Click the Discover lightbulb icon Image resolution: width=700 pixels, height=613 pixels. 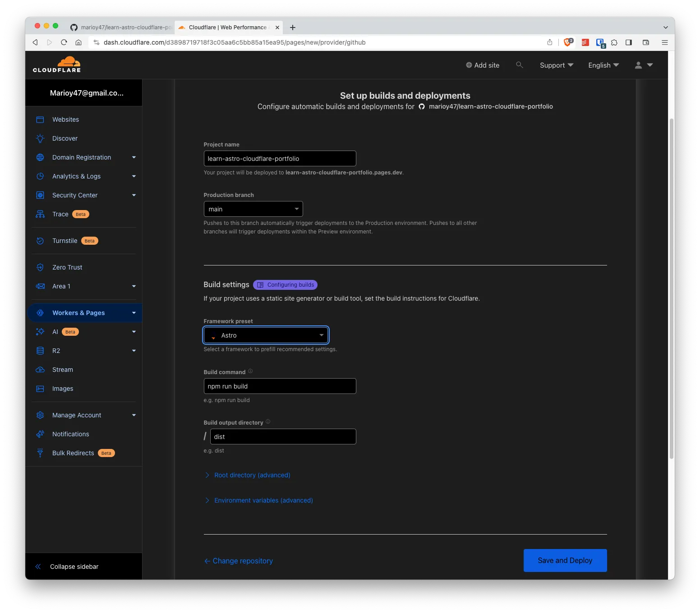40,138
